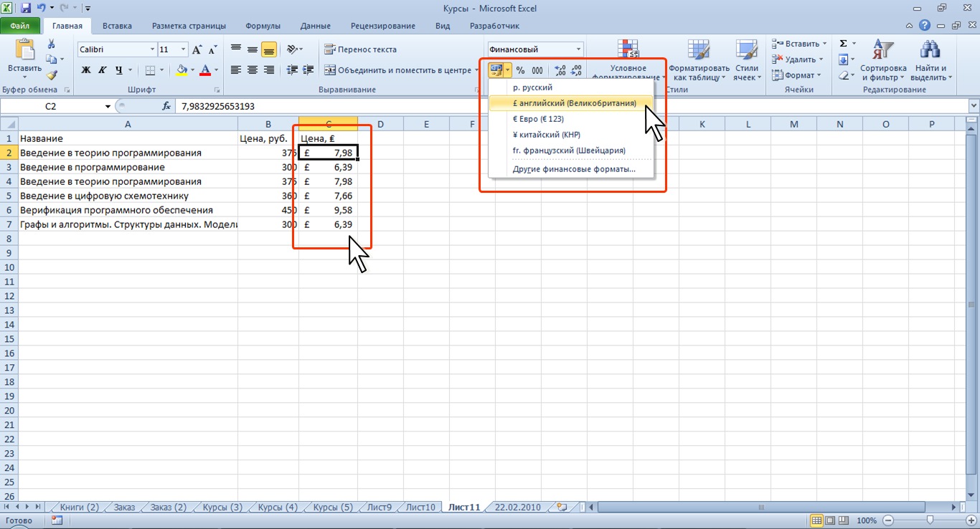Open Найти и выделить binoculars tool

tap(930, 61)
